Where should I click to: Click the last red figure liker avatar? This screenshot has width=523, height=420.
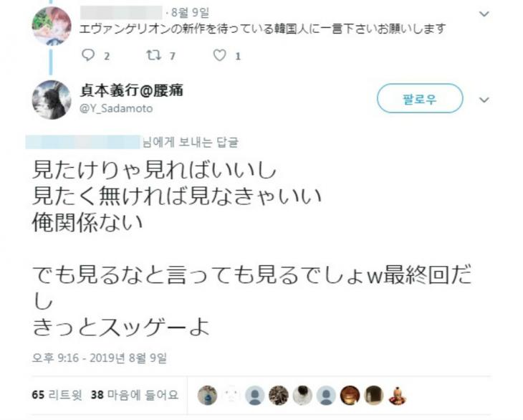coord(397,396)
